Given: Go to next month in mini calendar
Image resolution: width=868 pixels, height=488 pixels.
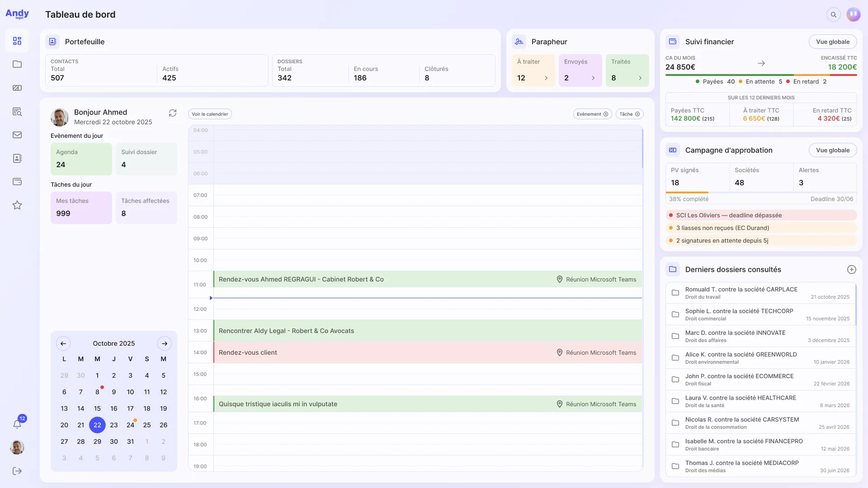Looking at the screenshot, I should click(165, 343).
